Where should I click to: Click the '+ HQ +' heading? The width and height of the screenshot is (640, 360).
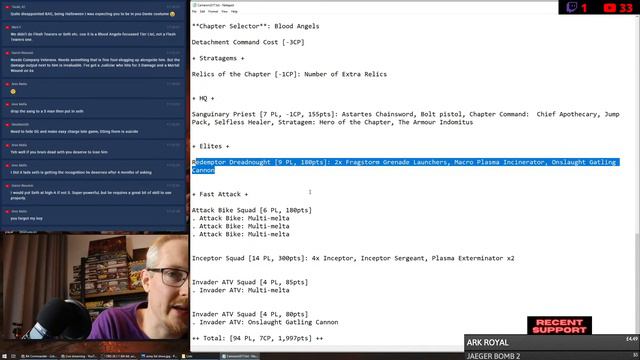[x=203, y=98]
